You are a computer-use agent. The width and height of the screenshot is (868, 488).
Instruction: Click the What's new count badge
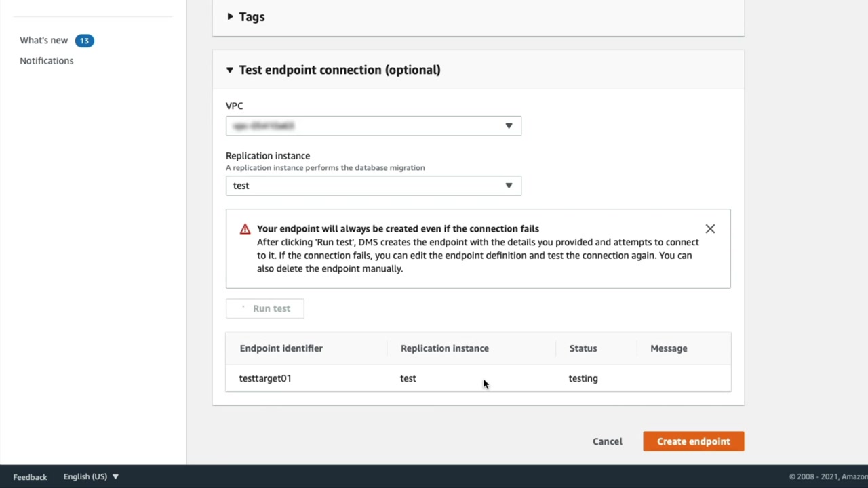84,41
